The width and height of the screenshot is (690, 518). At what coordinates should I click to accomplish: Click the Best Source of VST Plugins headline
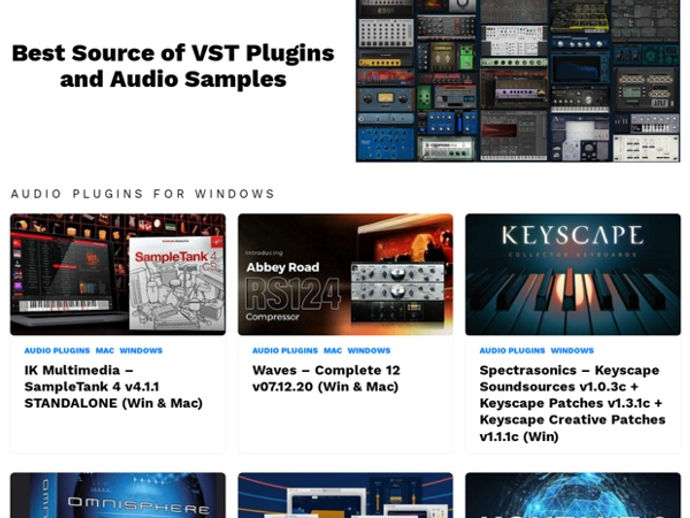point(173,66)
